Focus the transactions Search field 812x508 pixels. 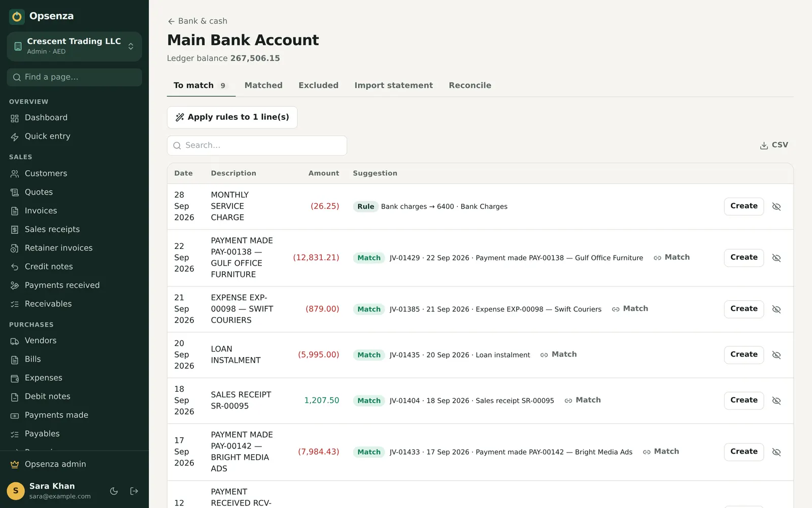[257, 146]
